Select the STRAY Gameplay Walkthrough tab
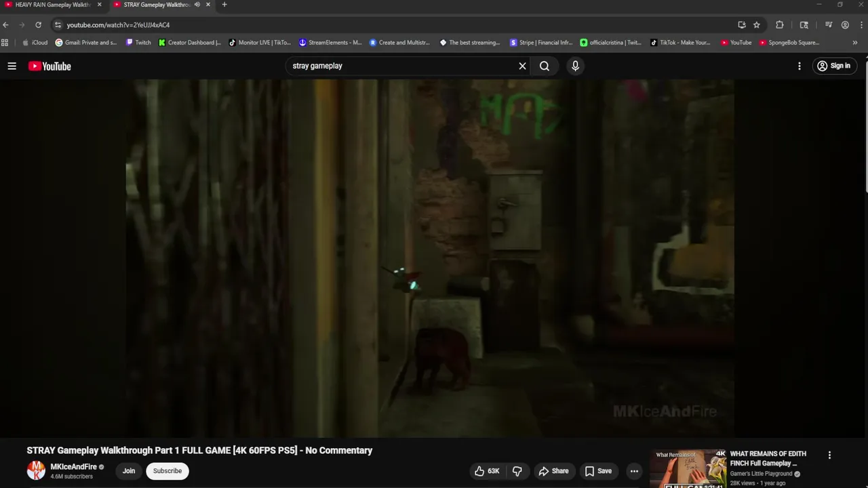This screenshot has height=488, width=868. (x=155, y=5)
